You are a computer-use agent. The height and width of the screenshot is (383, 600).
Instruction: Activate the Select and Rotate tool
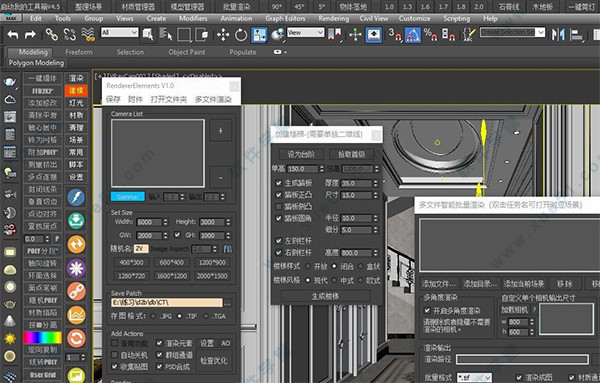[241, 35]
